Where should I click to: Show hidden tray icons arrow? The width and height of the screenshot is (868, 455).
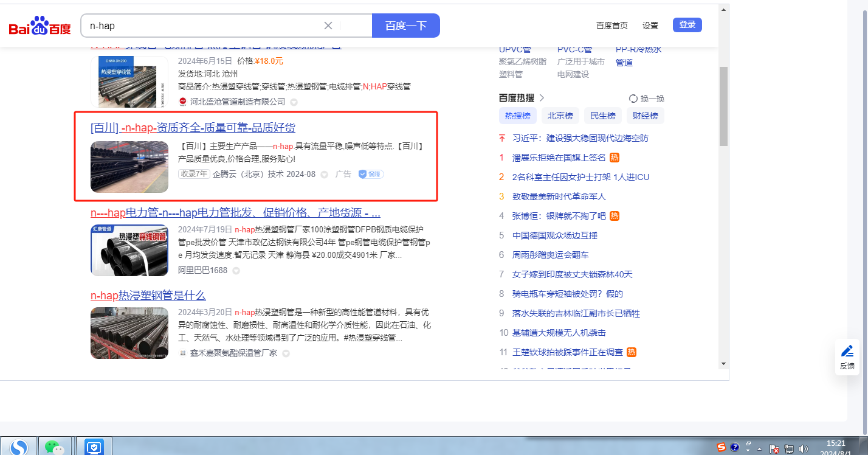click(x=759, y=448)
